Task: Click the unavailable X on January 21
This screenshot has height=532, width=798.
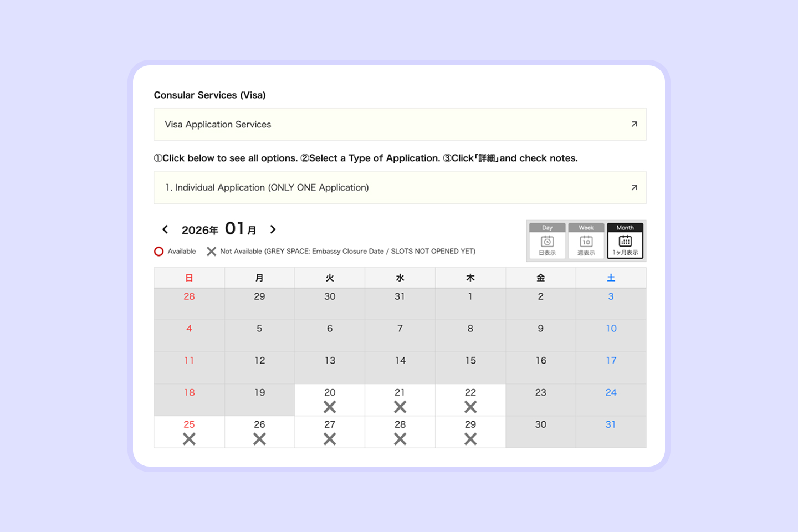Action: [x=400, y=407]
